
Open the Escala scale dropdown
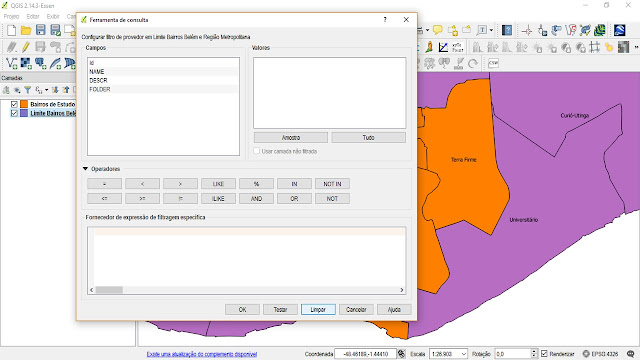tap(463, 354)
